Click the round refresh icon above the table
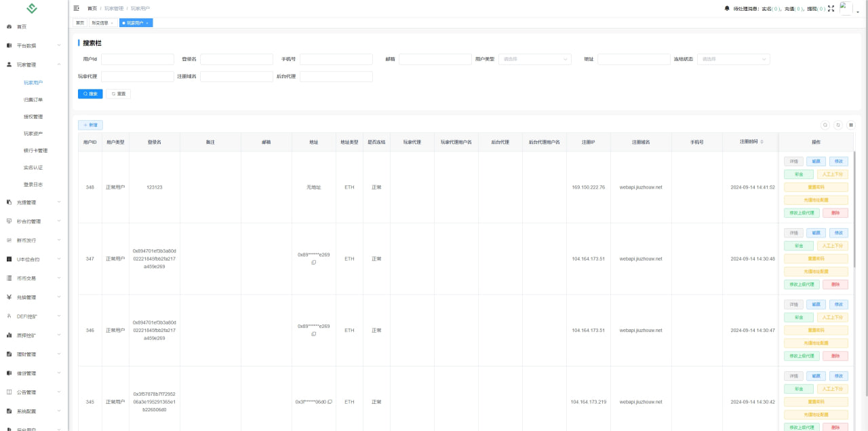 pos(838,125)
